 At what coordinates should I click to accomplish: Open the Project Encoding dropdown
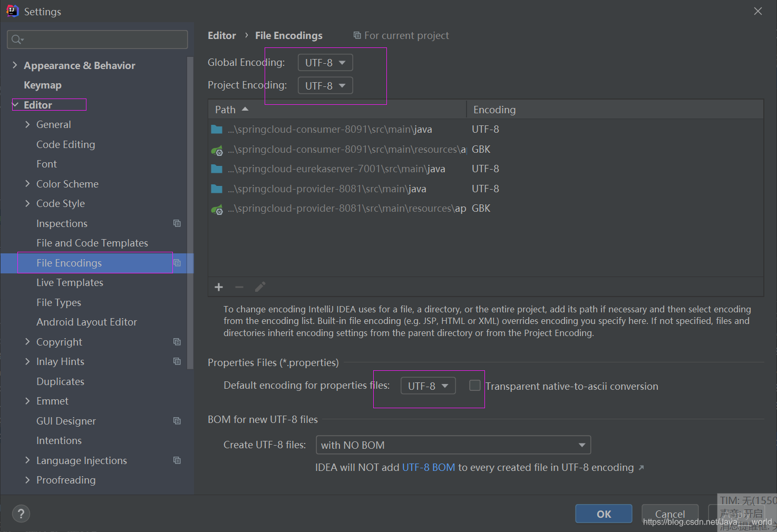325,85
